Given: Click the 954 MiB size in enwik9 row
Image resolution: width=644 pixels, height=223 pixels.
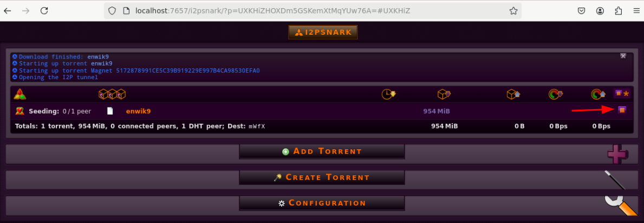Looking at the screenshot, I should click(x=437, y=111).
